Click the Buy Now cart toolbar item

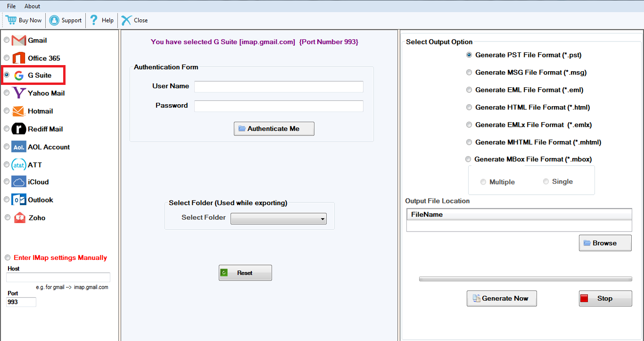24,20
